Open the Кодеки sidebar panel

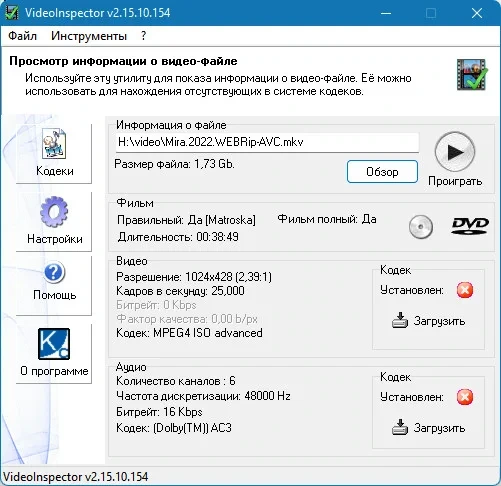[54, 153]
